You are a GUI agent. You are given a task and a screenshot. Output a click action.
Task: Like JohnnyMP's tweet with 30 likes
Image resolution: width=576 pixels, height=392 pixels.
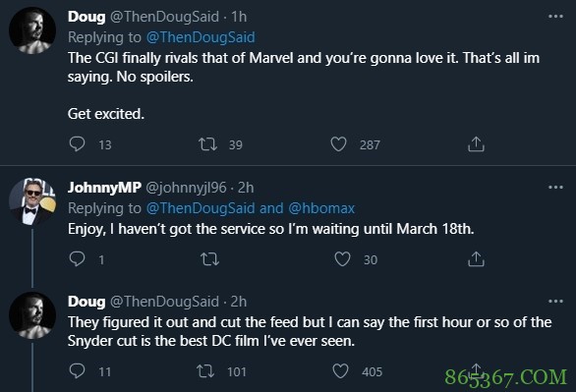pos(342,259)
